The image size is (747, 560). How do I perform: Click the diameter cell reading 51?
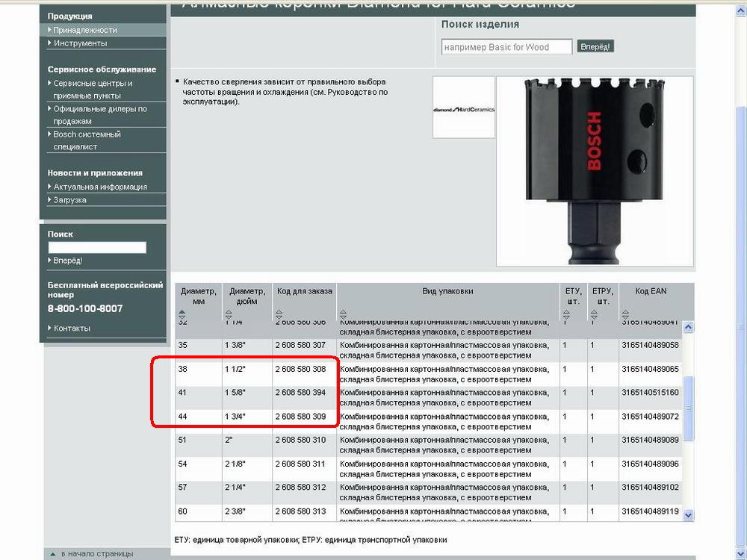click(182, 440)
